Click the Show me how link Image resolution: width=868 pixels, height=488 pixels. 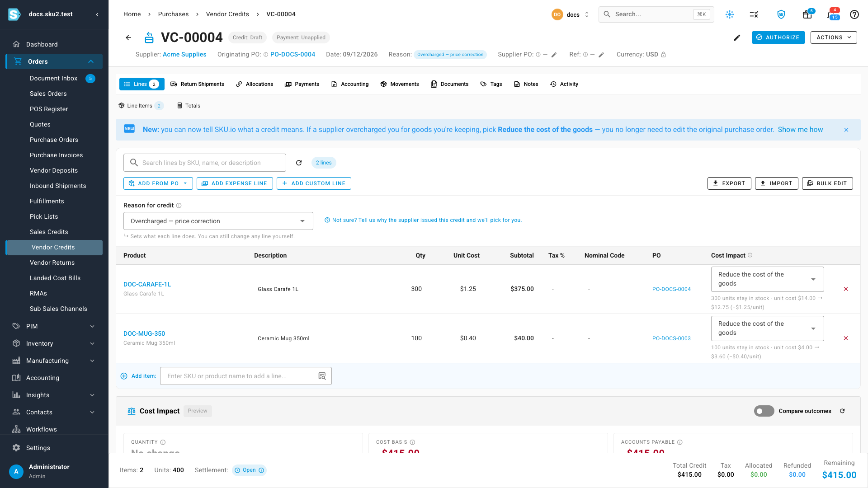[x=800, y=130]
